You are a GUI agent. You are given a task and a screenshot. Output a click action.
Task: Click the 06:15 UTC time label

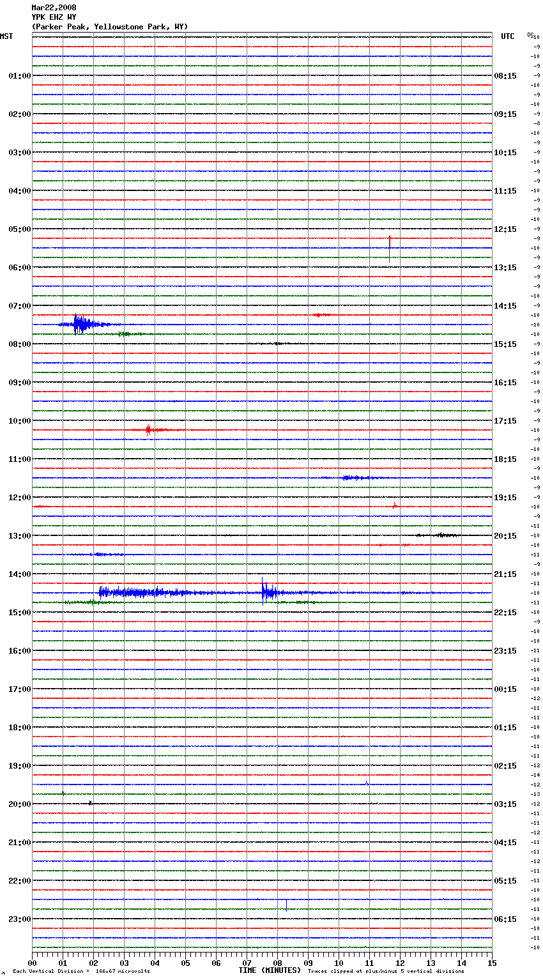[x=505, y=919]
